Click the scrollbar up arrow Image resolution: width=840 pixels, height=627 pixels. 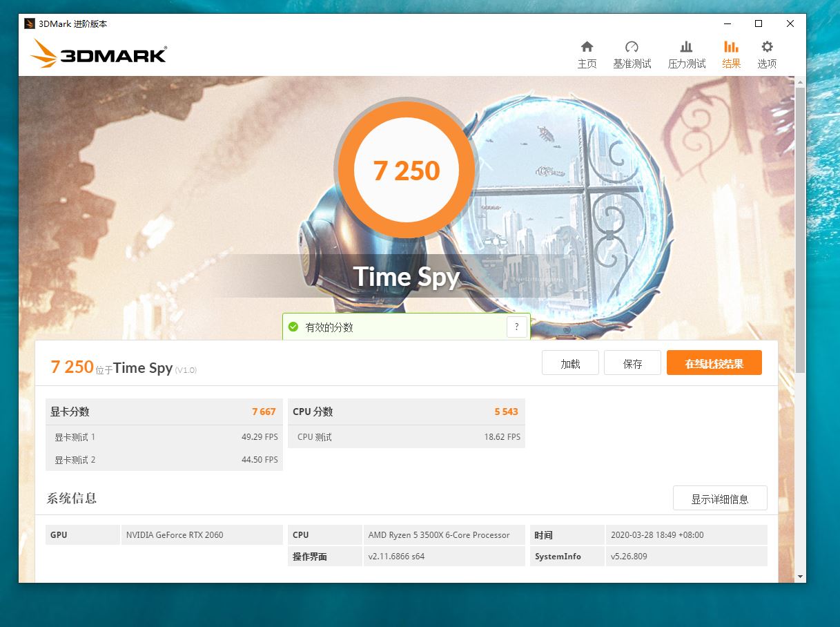800,81
